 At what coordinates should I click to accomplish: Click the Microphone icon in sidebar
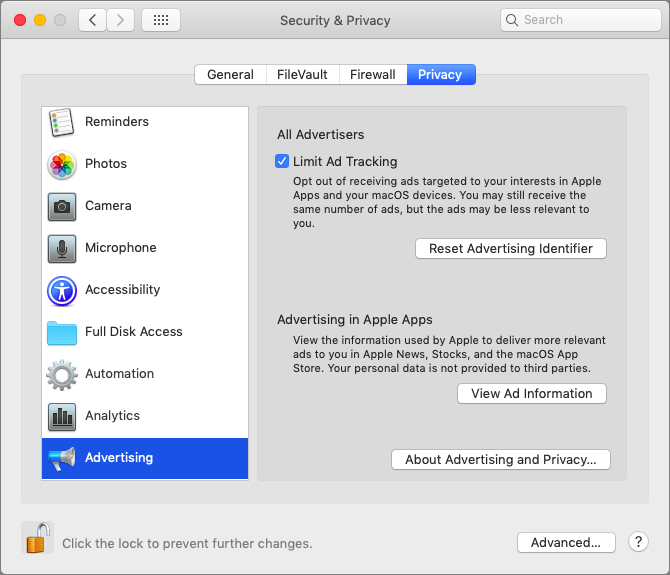click(62, 249)
